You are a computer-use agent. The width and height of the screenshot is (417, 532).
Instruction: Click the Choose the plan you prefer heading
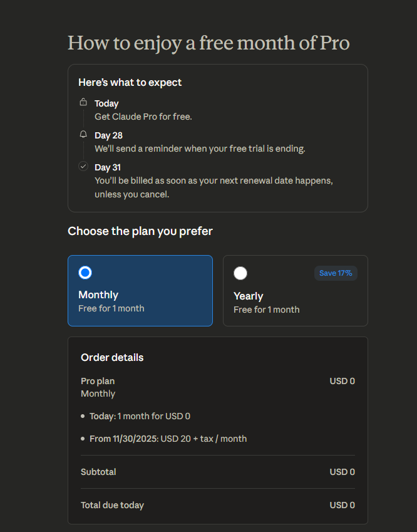[x=140, y=231]
